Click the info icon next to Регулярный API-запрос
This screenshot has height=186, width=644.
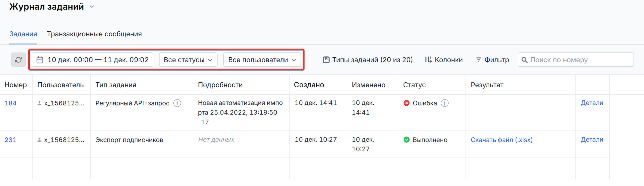pyautogui.click(x=177, y=103)
